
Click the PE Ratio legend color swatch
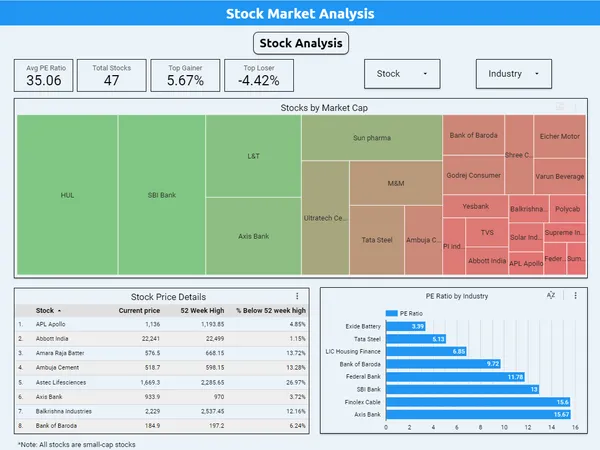[x=391, y=313]
